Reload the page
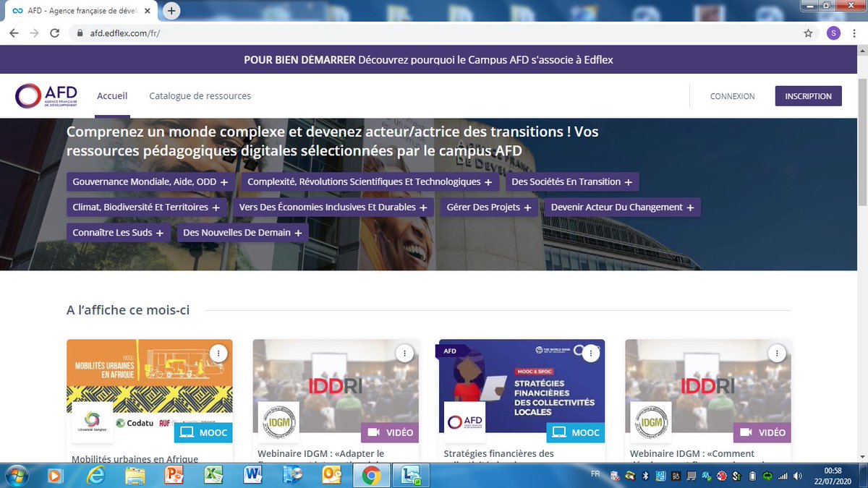This screenshot has width=868, height=488. (x=54, y=33)
